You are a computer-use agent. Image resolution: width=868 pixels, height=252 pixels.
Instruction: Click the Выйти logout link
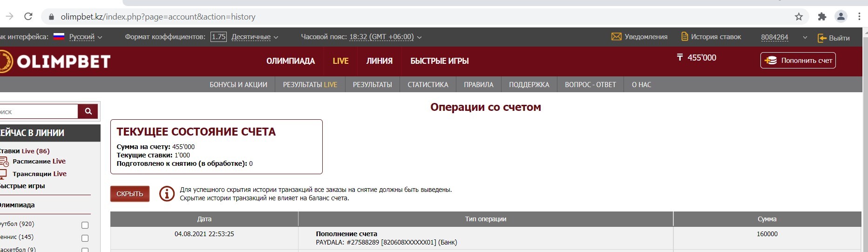pyautogui.click(x=839, y=38)
